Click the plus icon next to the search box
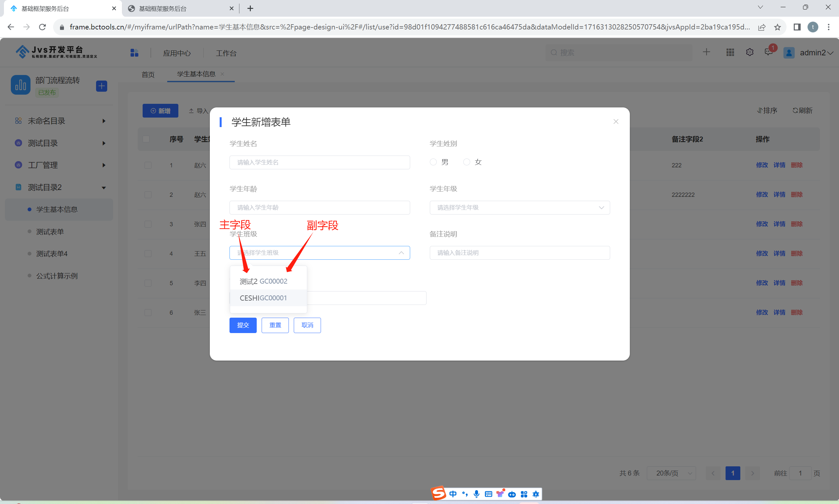 (x=706, y=52)
